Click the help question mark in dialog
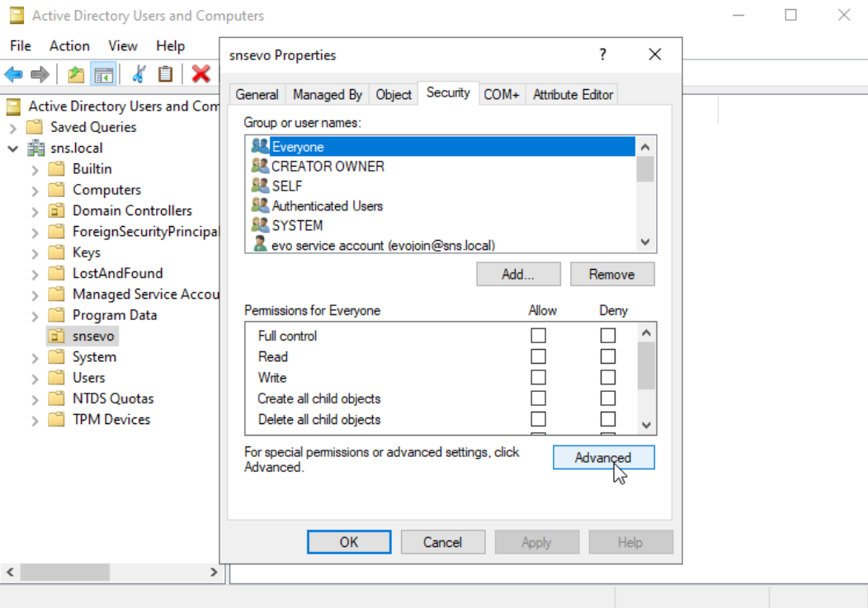868x608 pixels. pos(602,54)
